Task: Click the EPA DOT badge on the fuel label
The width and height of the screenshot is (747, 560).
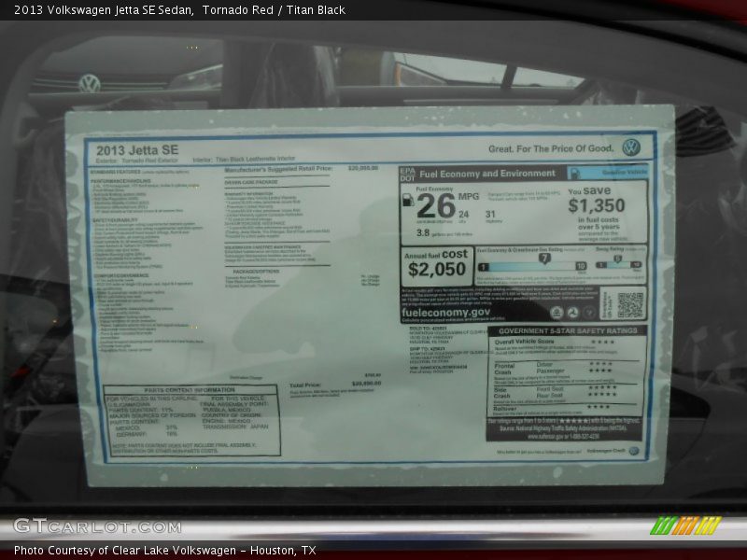Action: point(408,174)
